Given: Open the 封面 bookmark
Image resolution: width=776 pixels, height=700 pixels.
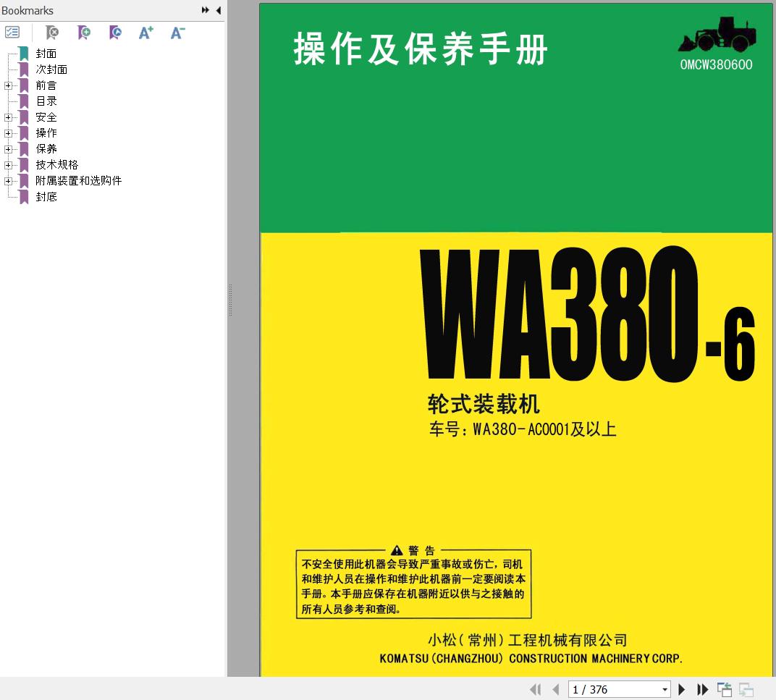Looking at the screenshot, I should 46,54.
